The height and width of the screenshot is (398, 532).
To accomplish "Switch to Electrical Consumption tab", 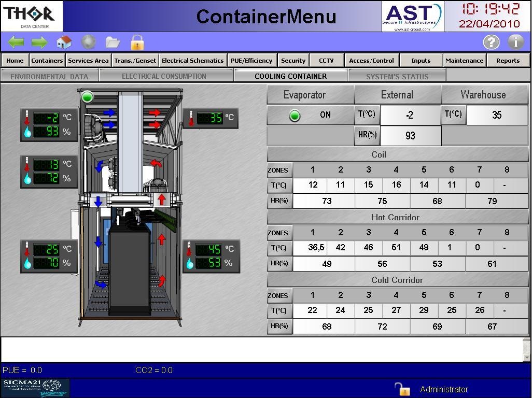I will (x=164, y=76).
